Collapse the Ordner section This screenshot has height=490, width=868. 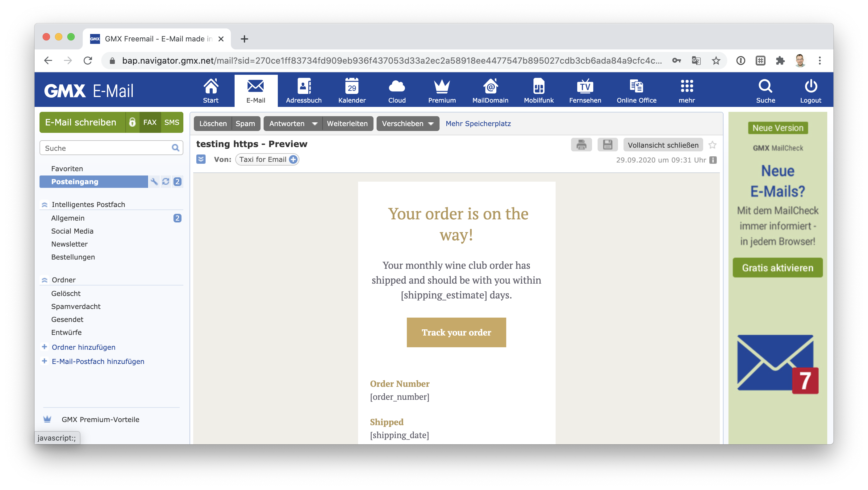click(44, 280)
